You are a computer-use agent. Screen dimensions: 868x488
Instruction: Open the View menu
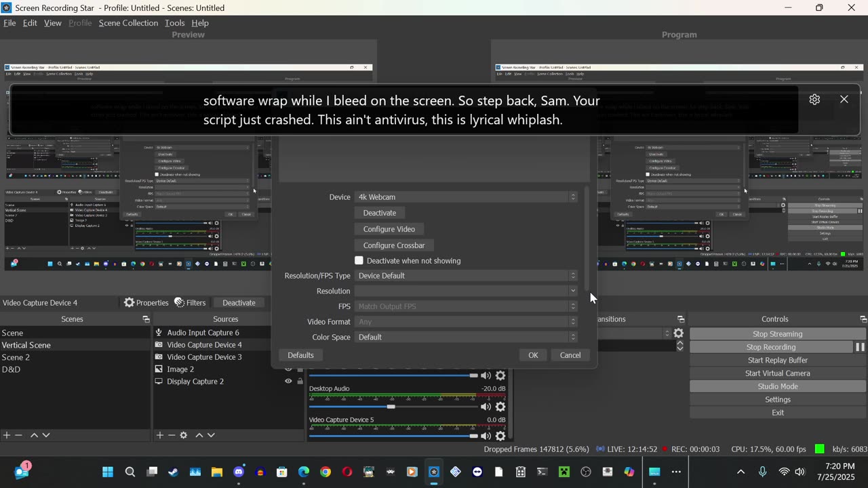pyautogui.click(x=53, y=23)
